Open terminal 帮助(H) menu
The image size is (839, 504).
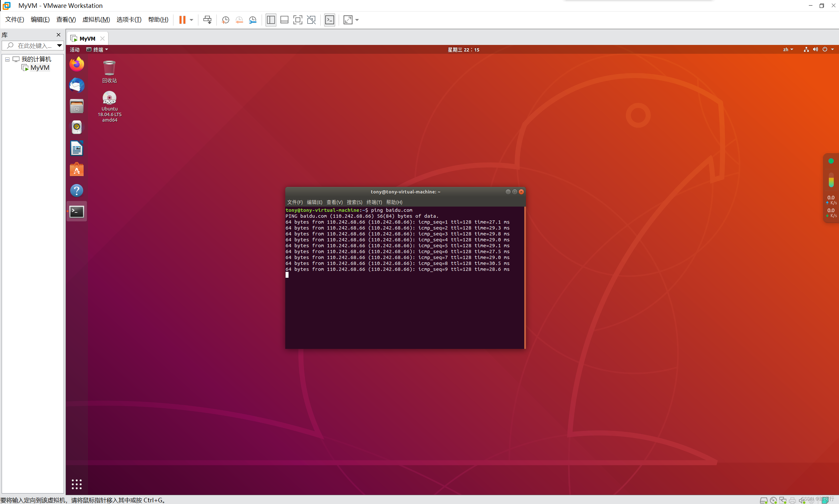pos(394,202)
